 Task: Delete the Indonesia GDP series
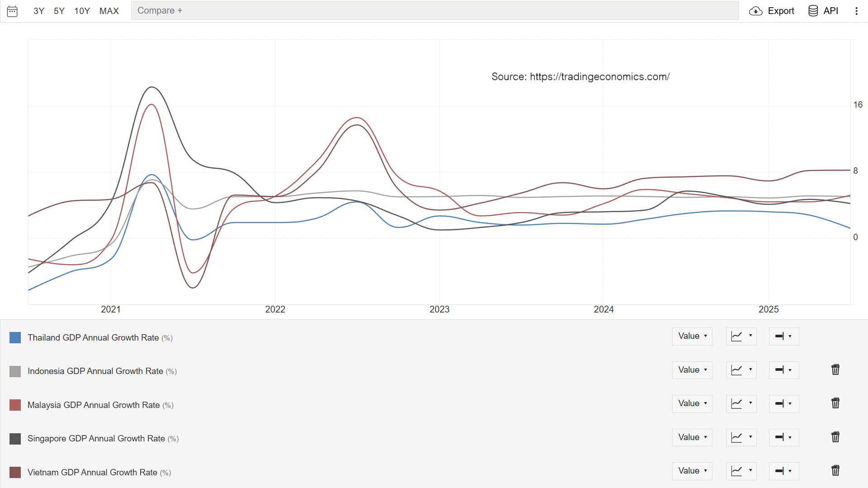835,370
